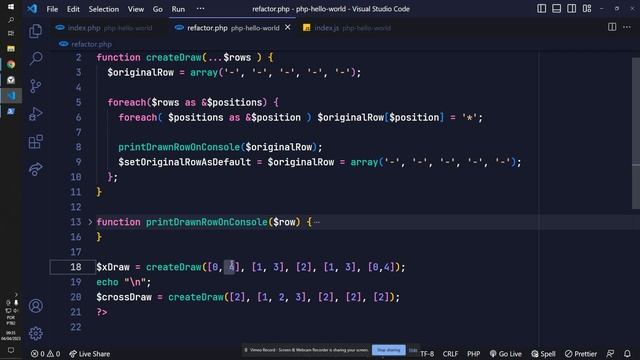Click the $crossDraw variable on line 20

[x=124, y=297]
